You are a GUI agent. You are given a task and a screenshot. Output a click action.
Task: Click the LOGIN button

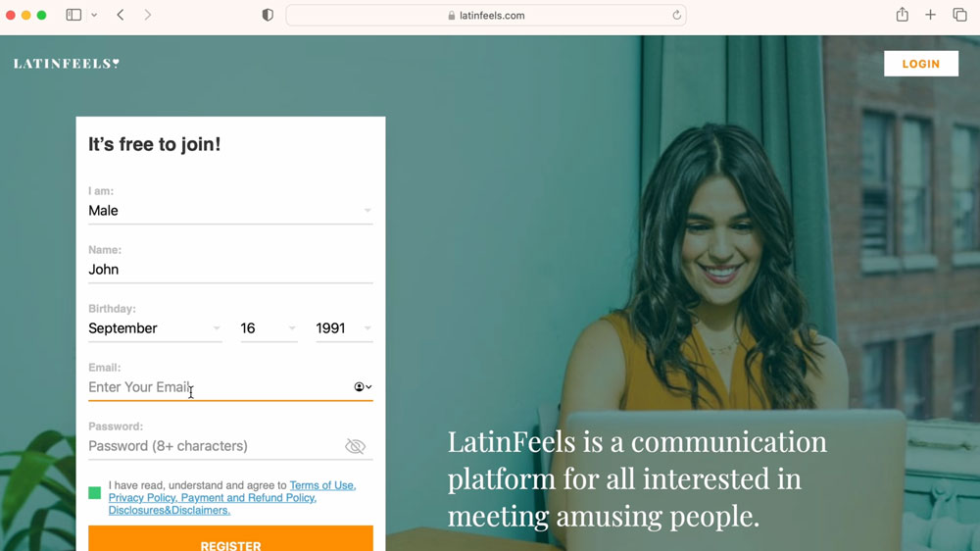(x=920, y=64)
